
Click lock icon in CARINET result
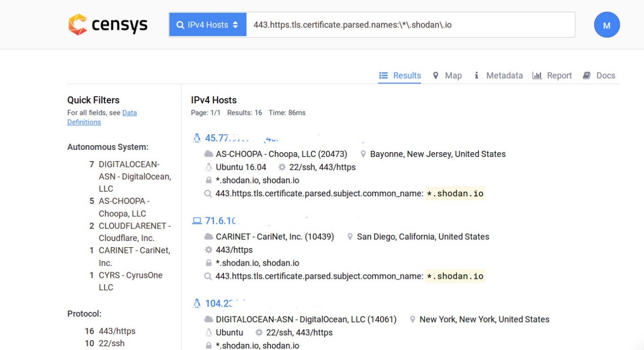point(208,263)
